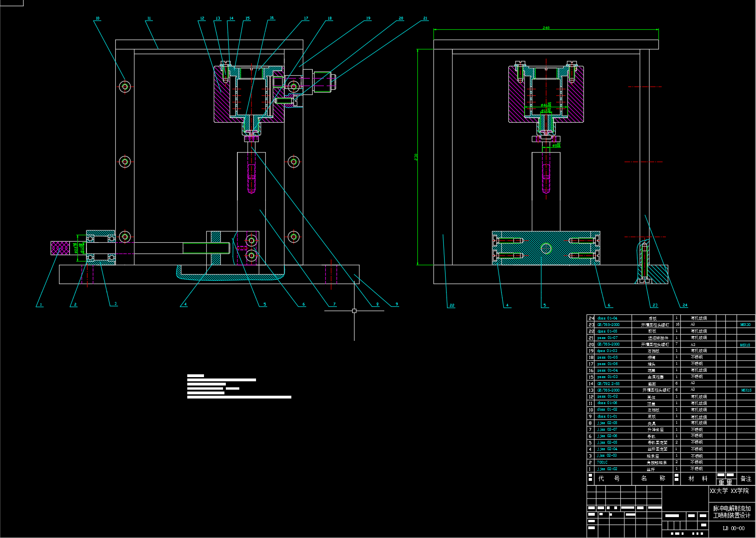Click the 230 vertical height dimension text
This screenshot has height=538, width=756.
pos(416,157)
